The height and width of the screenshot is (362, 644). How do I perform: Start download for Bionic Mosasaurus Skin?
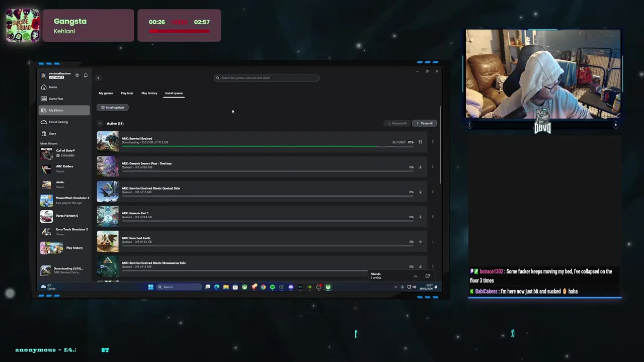[x=421, y=266]
